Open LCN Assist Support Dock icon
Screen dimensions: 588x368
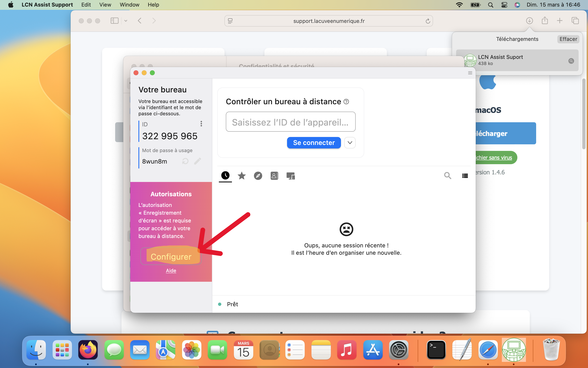click(x=514, y=350)
